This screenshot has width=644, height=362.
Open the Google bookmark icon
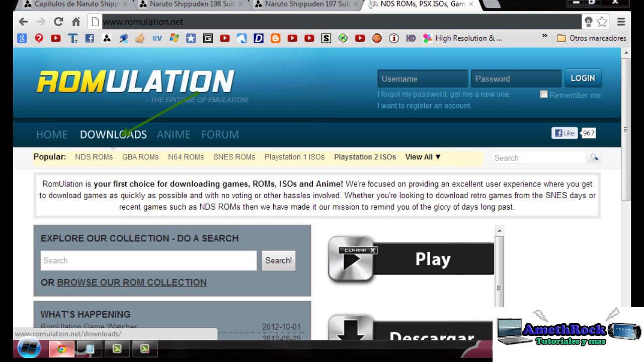pyautogui.click(x=22, y=38)
